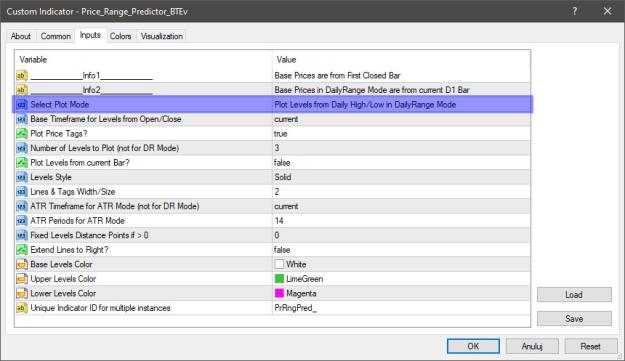Viewport: 625px width, 361px height.
Task: Select 'Lower Levels Color' variable label
Action: pos(63,294)
